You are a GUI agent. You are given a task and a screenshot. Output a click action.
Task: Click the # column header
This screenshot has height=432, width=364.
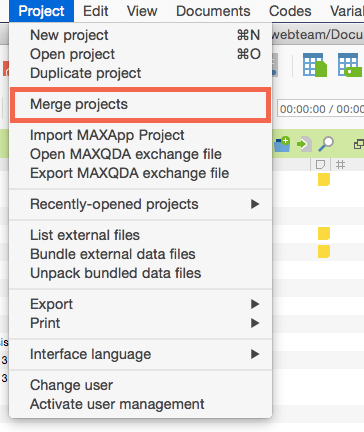click(x=340, y=165)
